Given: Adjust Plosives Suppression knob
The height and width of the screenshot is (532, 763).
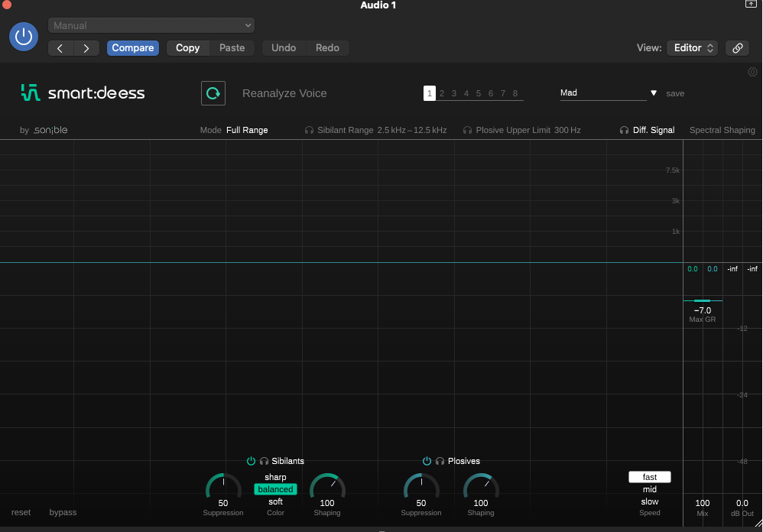Looking at the screenshot, I should point(421,486).
